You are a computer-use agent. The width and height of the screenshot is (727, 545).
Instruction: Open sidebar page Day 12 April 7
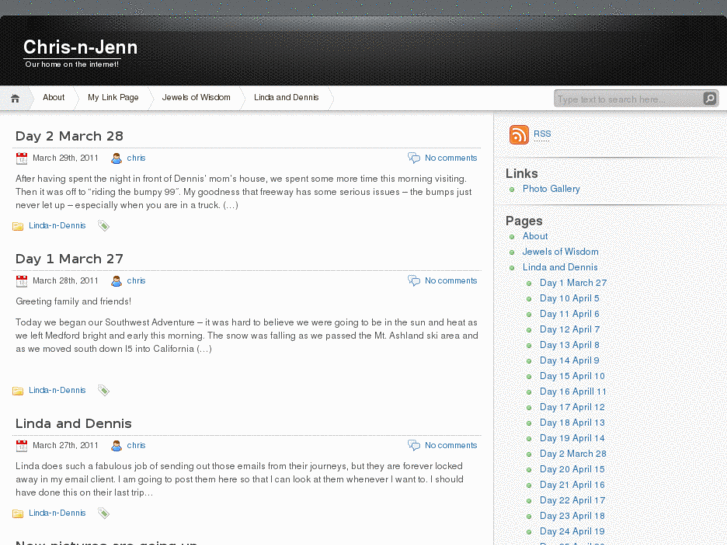pyautogui.click(x=569, y=329)
